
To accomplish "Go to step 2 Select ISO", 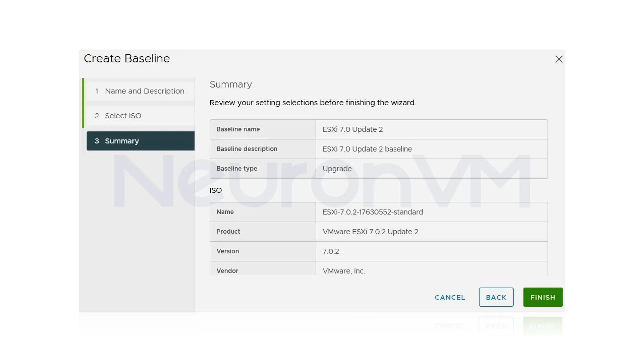I will tap(140, 116).
